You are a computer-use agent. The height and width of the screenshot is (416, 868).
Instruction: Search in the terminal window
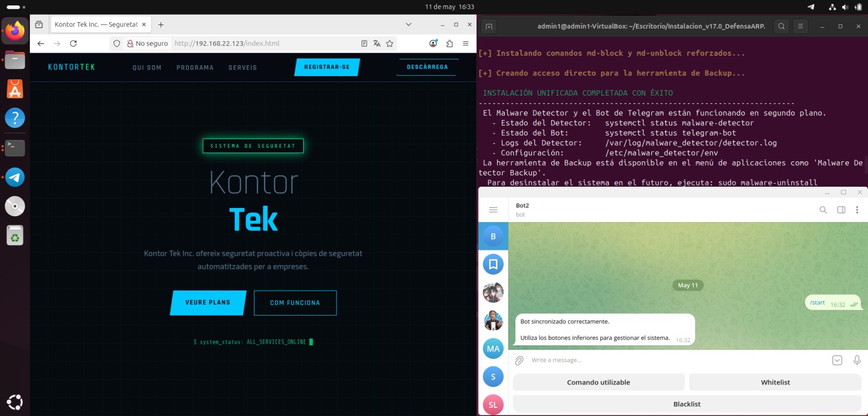781,26
